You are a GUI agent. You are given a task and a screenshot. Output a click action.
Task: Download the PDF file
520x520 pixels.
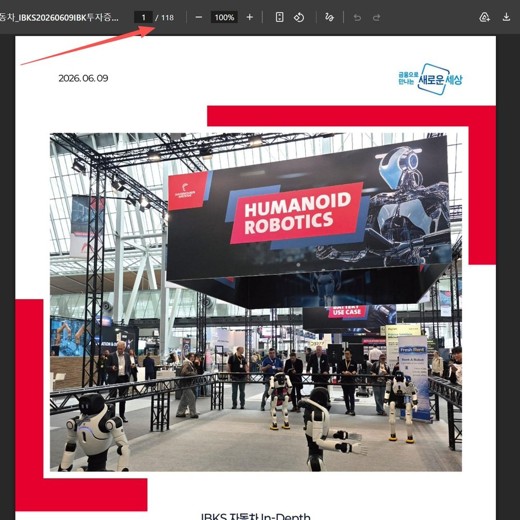point(506,17)
